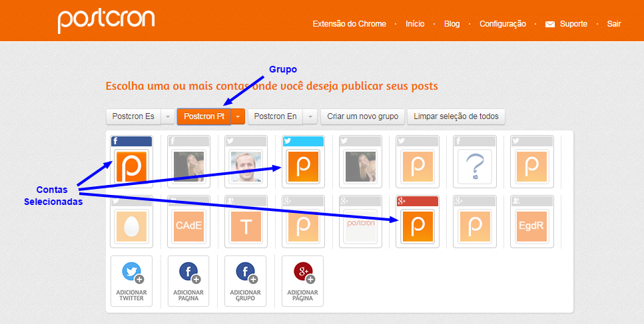Select the egg avatar Twitter account
644x324 pixels.
coord(131,226)
